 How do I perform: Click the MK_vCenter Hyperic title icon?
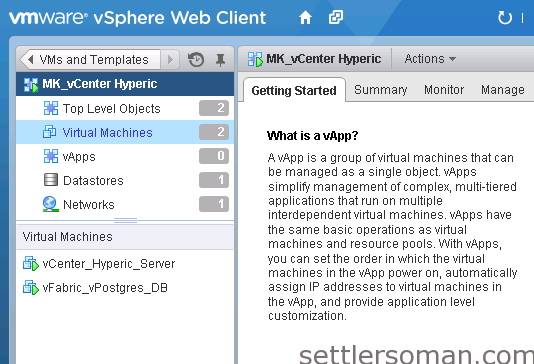(255, 59)
